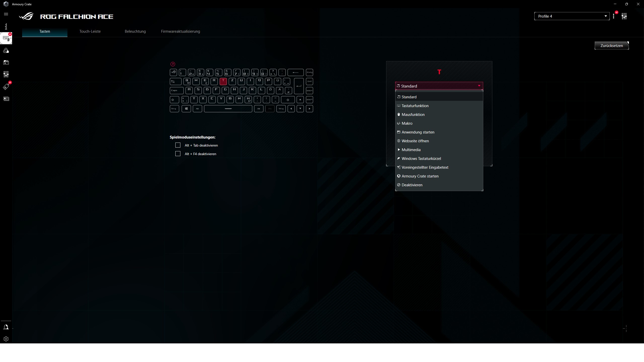Select Makro from the dropdown list
The width and height of the screenshot is (644, 362).
(x=407, y=123)
